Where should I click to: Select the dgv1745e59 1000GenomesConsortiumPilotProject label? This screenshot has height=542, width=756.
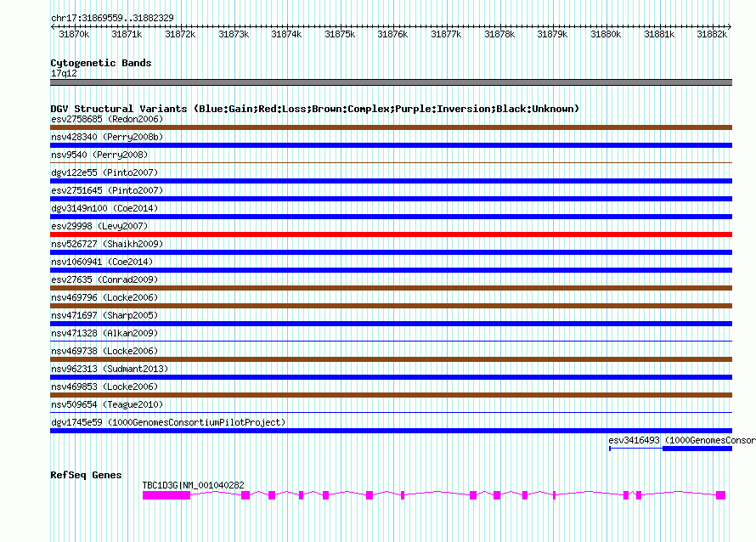tap(168, 422)
